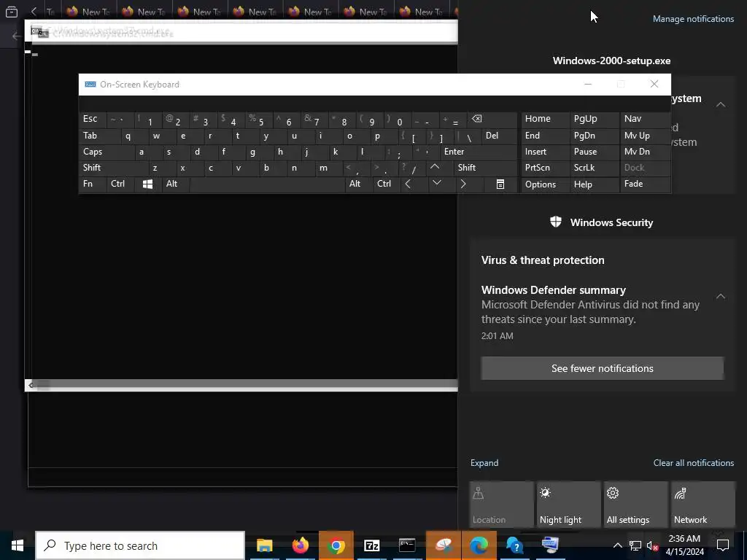This screenshot has height=560, width=747.
Task: Open Google Chrome from the taskbar
Action: pos(336,545)
